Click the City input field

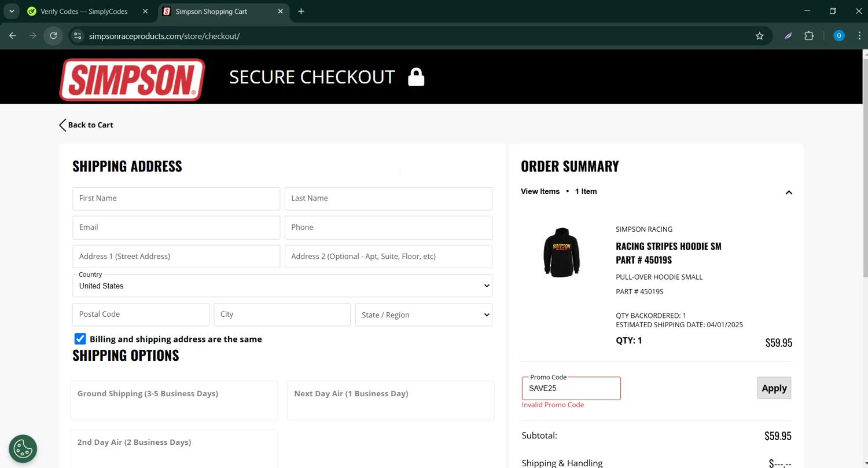[282, 315]
